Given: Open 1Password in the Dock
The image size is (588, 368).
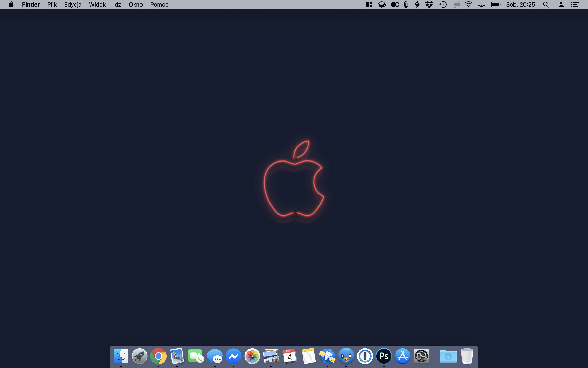Looking at the screenshot, I should pos(365,356).
